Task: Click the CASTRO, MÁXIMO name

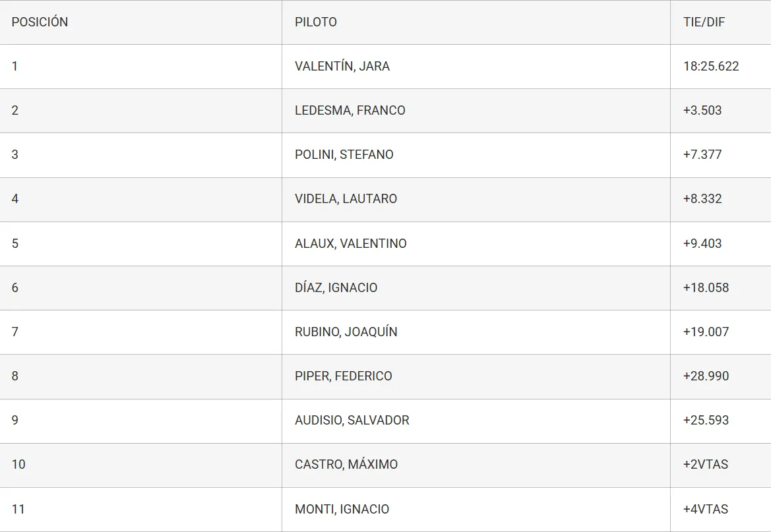Action: [x=346, y=464]
